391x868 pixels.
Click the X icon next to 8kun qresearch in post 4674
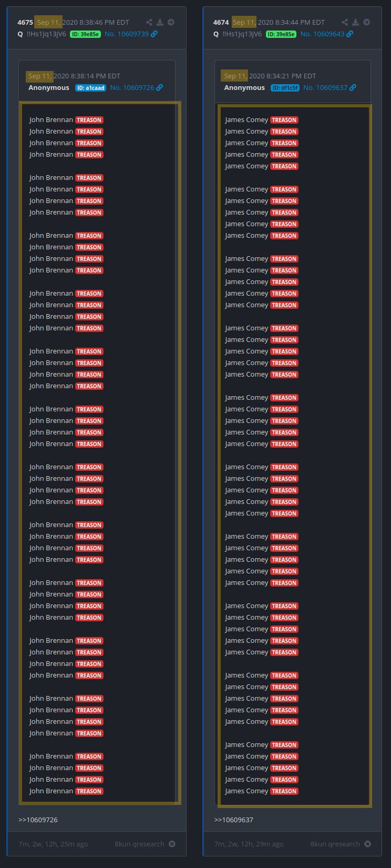pyautogui.click(x=368, y=844)
